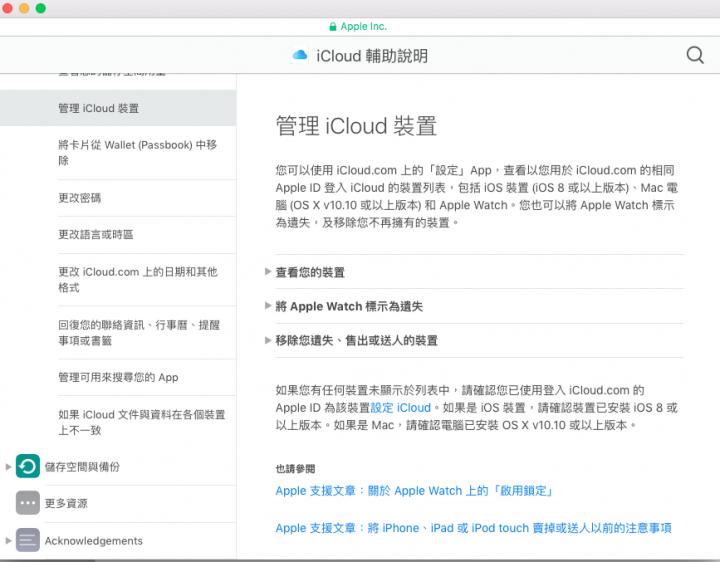This screenshot has width=720, height=562.
Task: Click the 儲存空間與備份 section label
Action: coord(82,466)
